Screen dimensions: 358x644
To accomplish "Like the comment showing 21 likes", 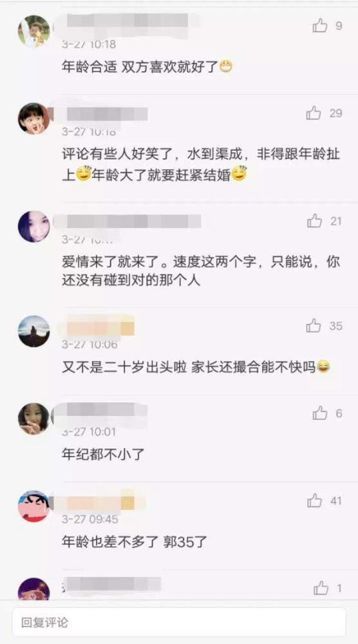I will point(314,221).
